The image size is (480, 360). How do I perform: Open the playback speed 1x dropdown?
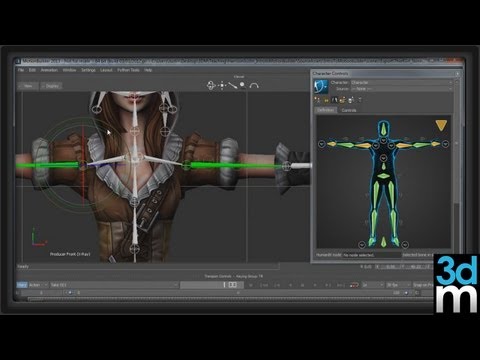372,285
